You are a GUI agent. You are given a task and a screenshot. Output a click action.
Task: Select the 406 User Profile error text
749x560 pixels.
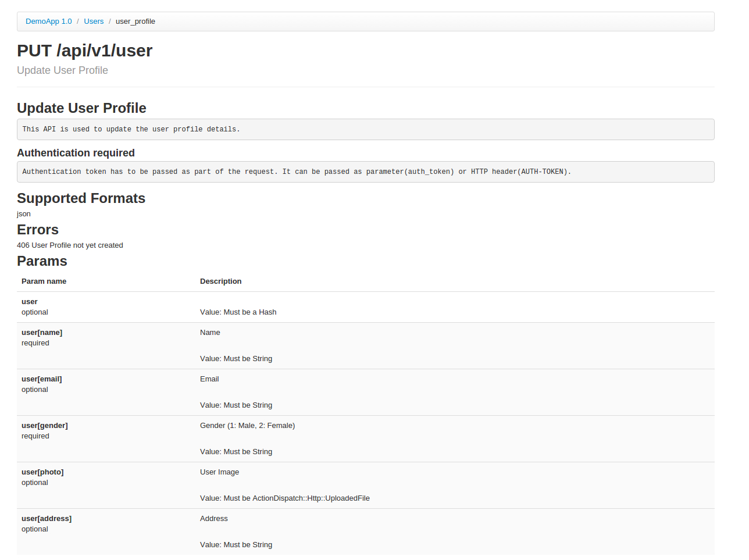(x=70, y=245)
